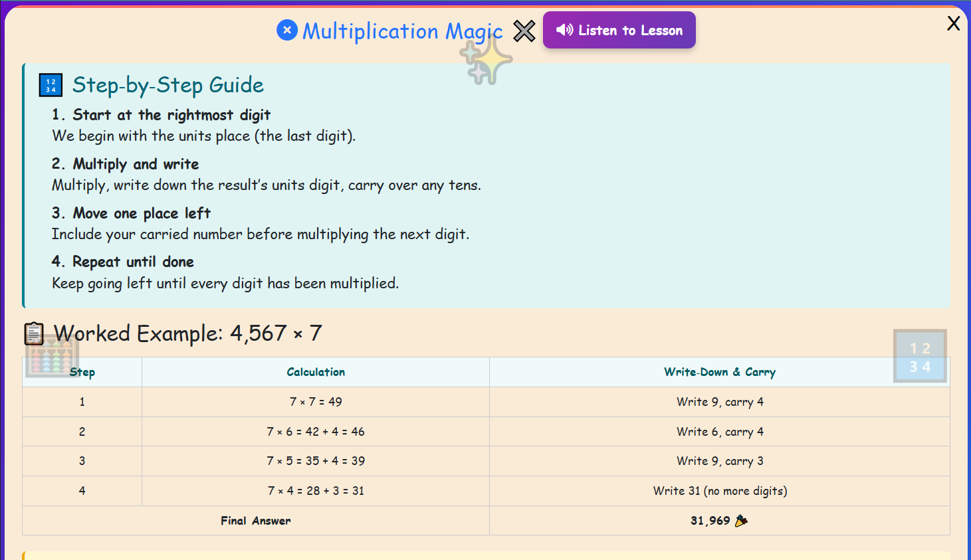
Task: Click the Step column header
Action: (x=82, y=372)
